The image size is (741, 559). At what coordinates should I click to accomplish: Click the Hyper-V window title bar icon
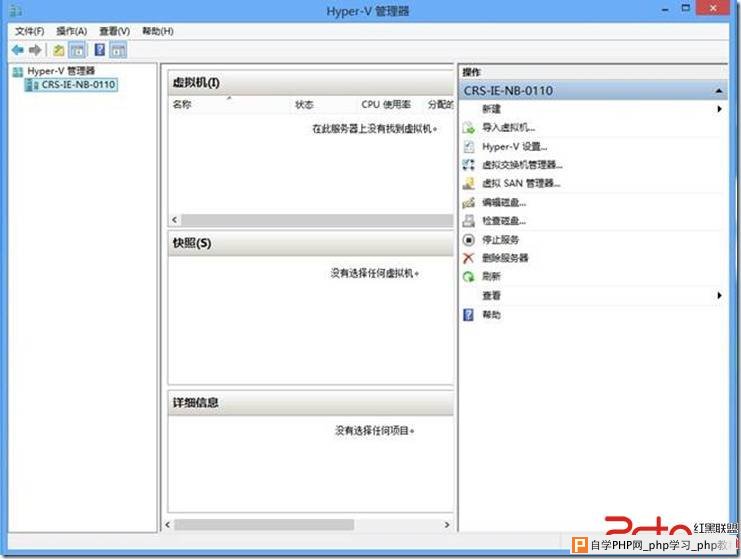[x=15, y=10]
